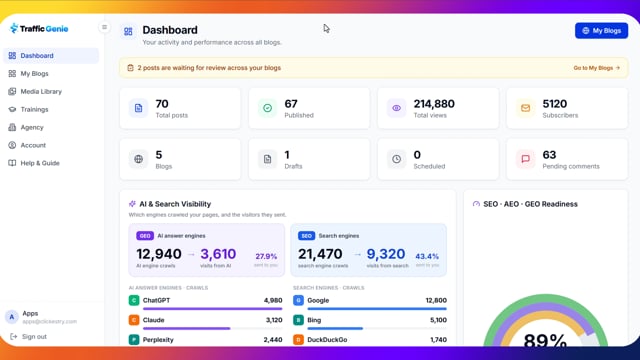Image resolution: width=640 pixels, height=360 pixels.
Task: Open the 214,880 Total views card
Action: (438, 108)
